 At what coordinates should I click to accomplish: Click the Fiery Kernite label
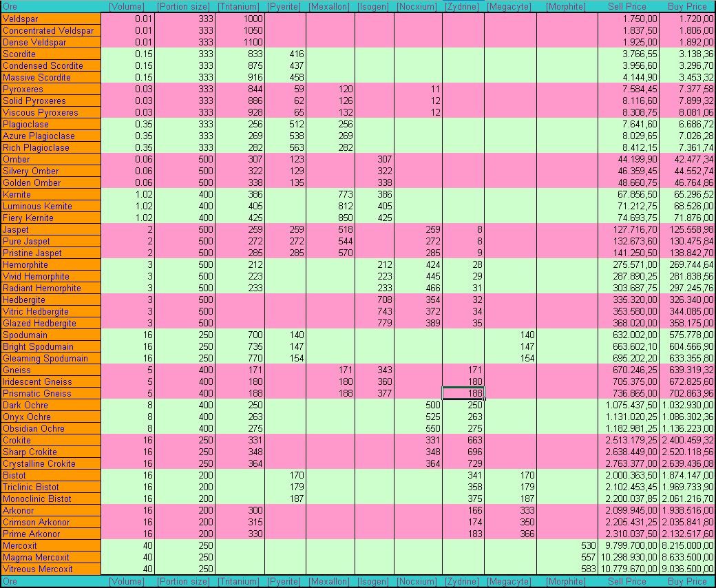coord(50,218)
